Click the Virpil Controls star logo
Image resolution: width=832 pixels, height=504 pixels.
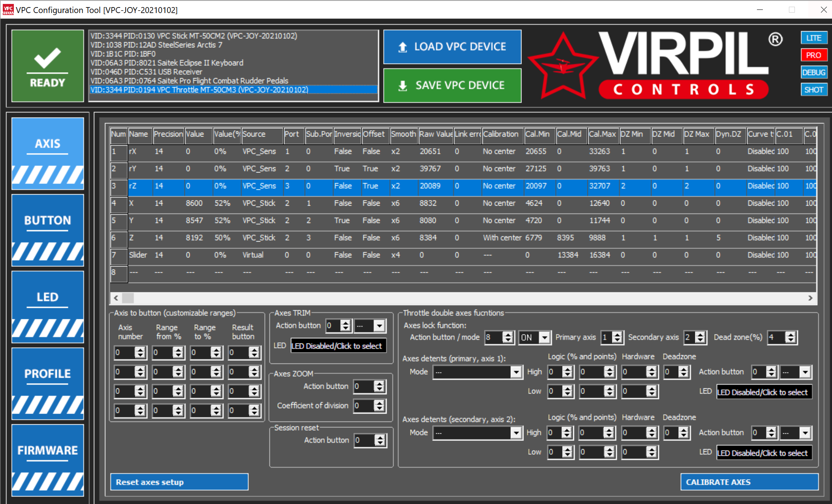[563, 66]
